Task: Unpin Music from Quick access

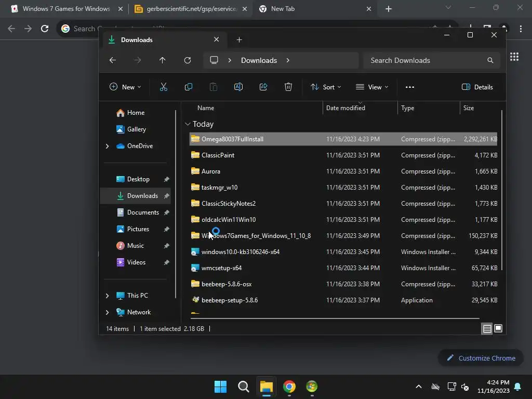Action: coord(166,246)
